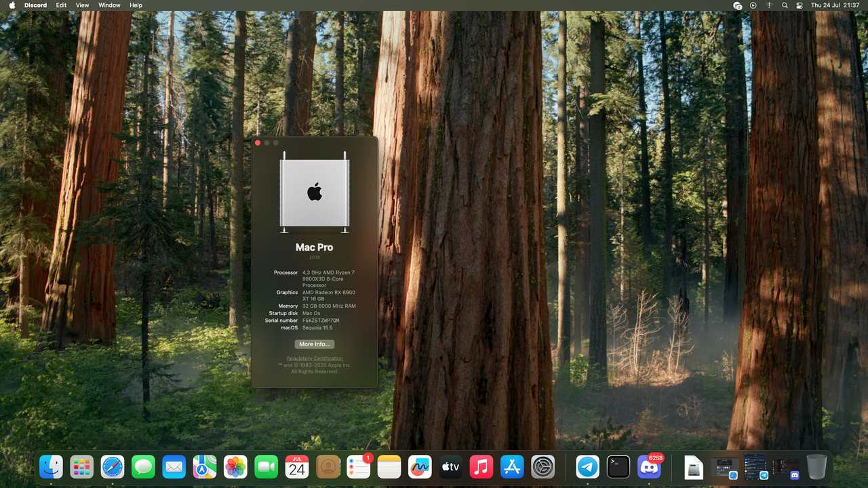Restore the minimized Discord window in the Dock
Screen dimensions: 868x488
pyautogui.click(x=787, y=468)
